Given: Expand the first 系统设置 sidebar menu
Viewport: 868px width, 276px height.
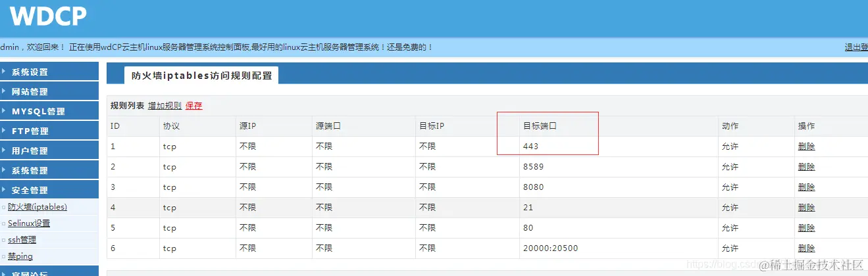Looking at the screenshot, I should click(49, 72).
